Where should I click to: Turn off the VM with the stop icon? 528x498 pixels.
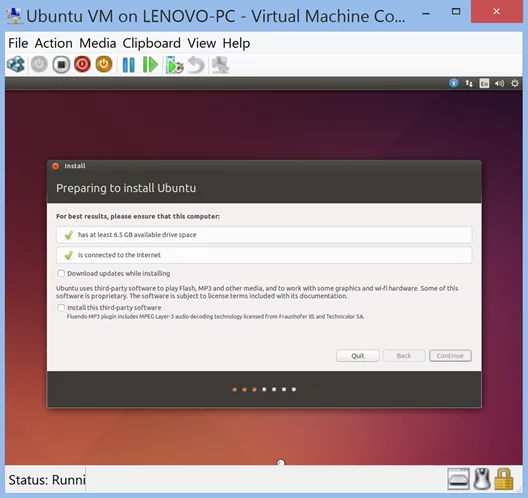click(61, 64)
